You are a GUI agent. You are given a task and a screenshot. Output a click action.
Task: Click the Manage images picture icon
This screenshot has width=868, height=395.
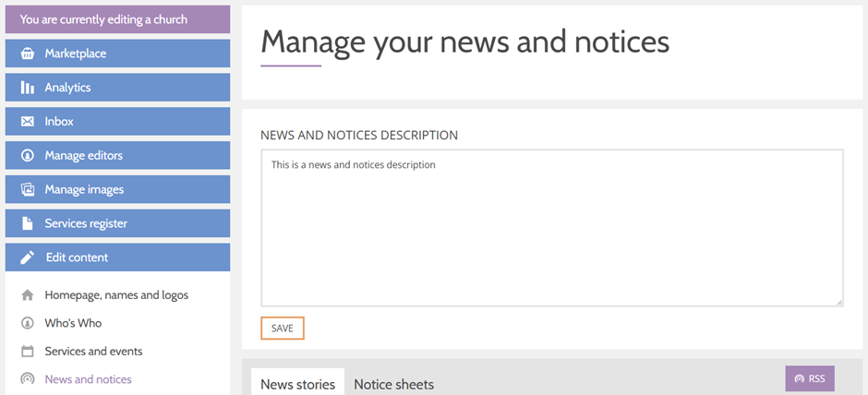pos(27,190)
